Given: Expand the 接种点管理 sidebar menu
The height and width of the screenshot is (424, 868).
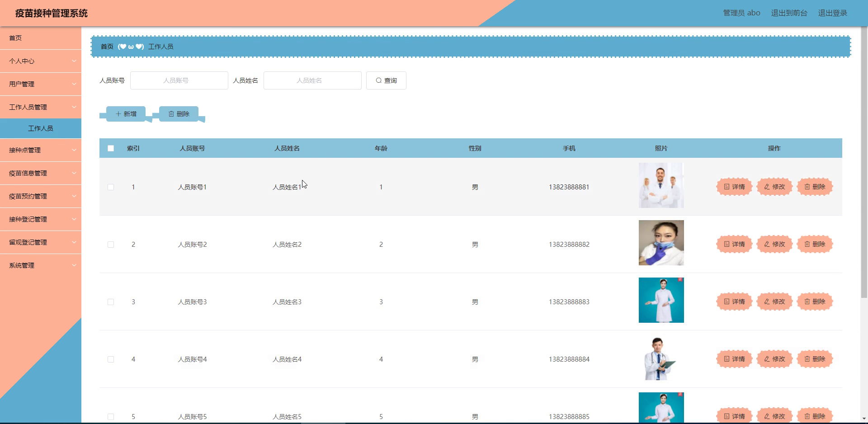Looking at the screenshot, I should pos(41,150).
